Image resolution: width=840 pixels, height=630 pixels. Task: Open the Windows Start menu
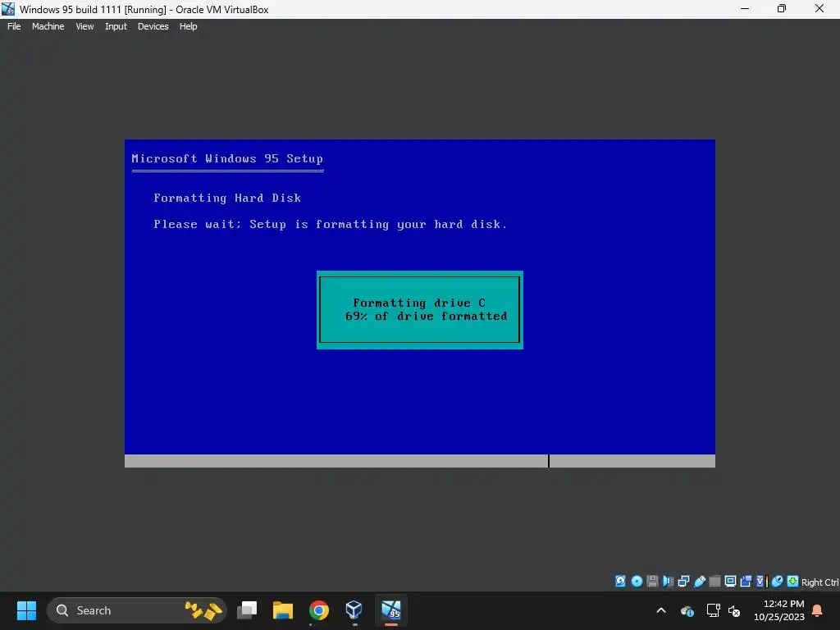[x=26, y=610]
